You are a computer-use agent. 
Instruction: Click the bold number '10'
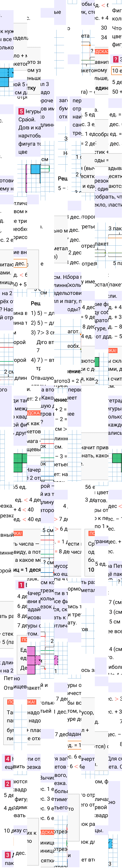pyautogui.click(x=91, y=569)
